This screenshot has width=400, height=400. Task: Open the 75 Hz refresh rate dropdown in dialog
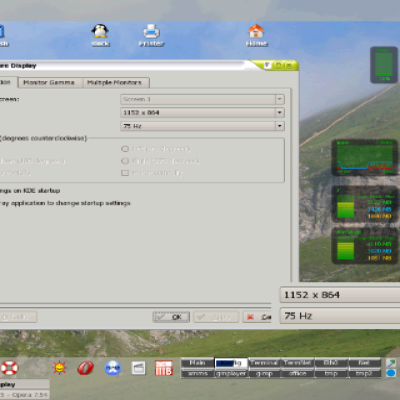coord(202,126)
